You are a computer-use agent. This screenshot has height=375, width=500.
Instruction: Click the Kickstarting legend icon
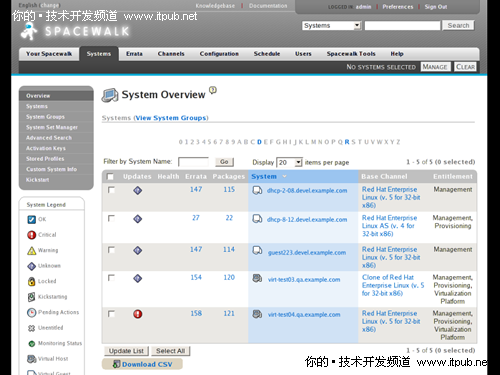31,297
